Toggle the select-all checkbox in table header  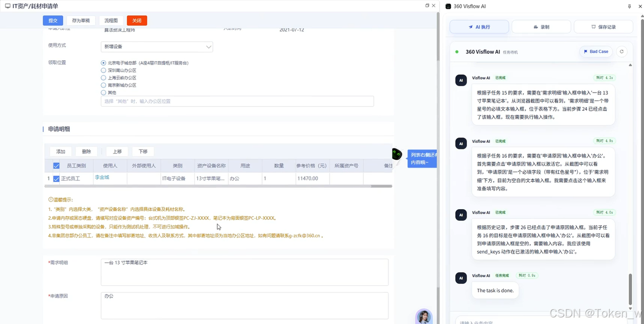click(x=56, y=166)
